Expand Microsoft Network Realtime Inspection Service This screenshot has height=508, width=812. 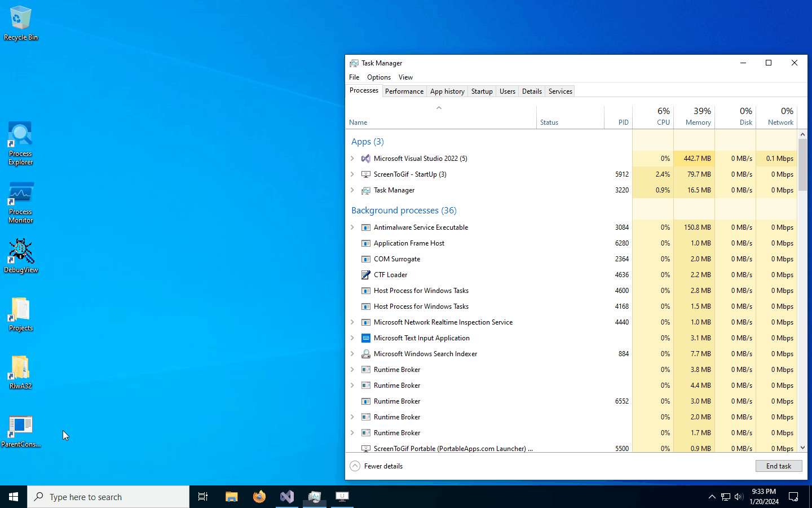click(x=352, y=322)
